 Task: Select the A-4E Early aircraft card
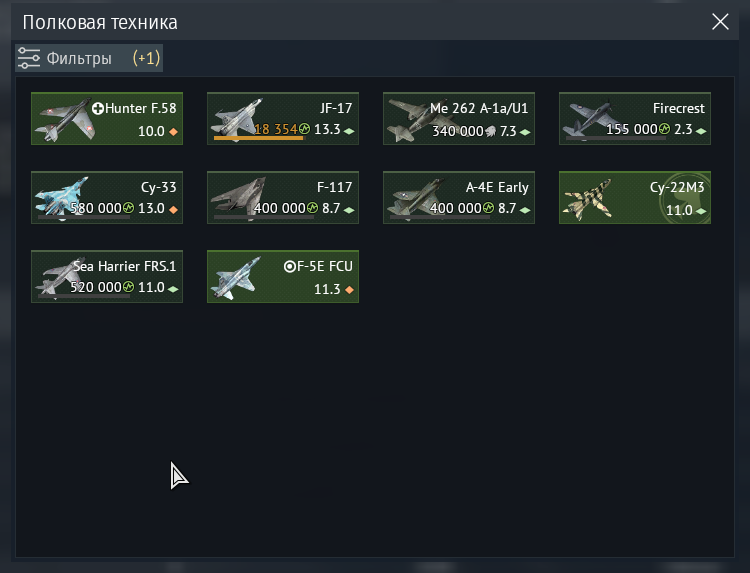click(x=459, y=198)
